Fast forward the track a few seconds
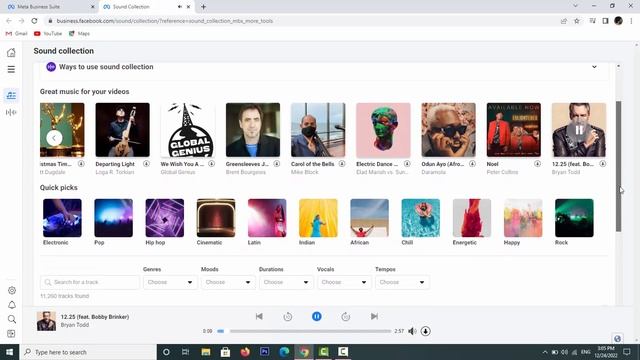The image size is (640, 360). 346,316
